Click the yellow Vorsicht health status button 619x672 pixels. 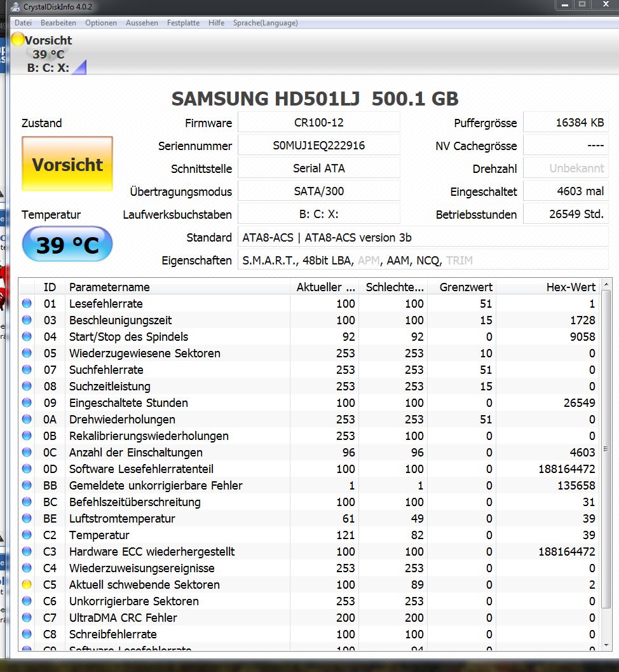coord(67,164)
